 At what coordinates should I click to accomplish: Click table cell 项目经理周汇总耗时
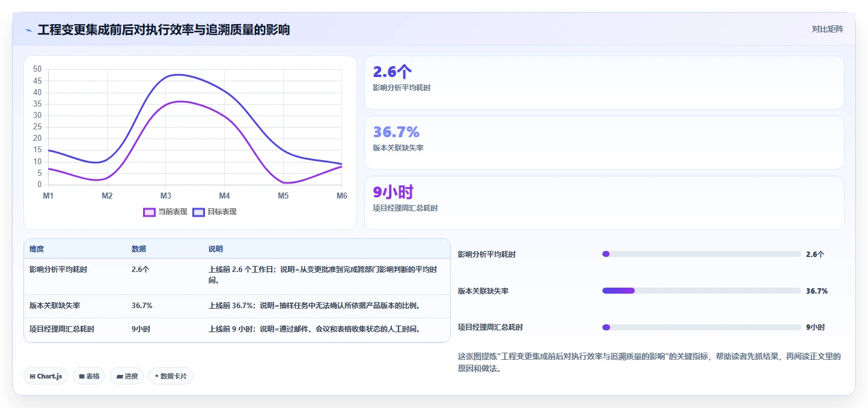[x=62, y=329]
